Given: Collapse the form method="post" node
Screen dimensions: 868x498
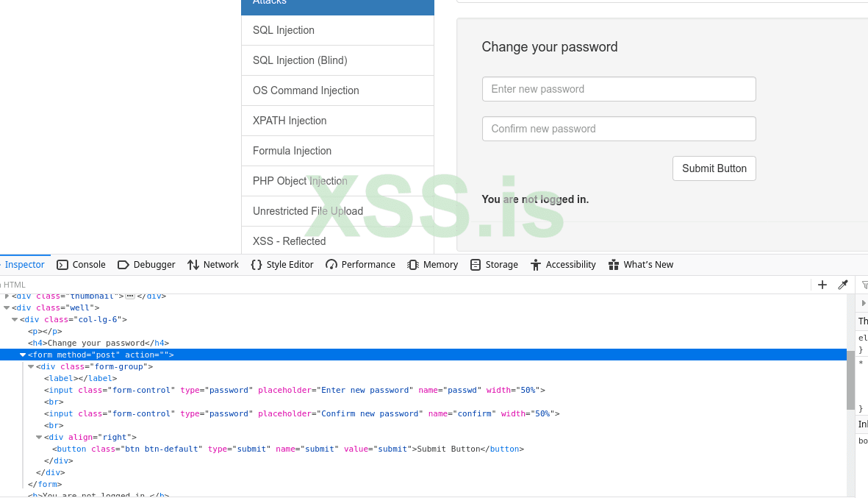Looking at the screenshot, I should [23, 355].
